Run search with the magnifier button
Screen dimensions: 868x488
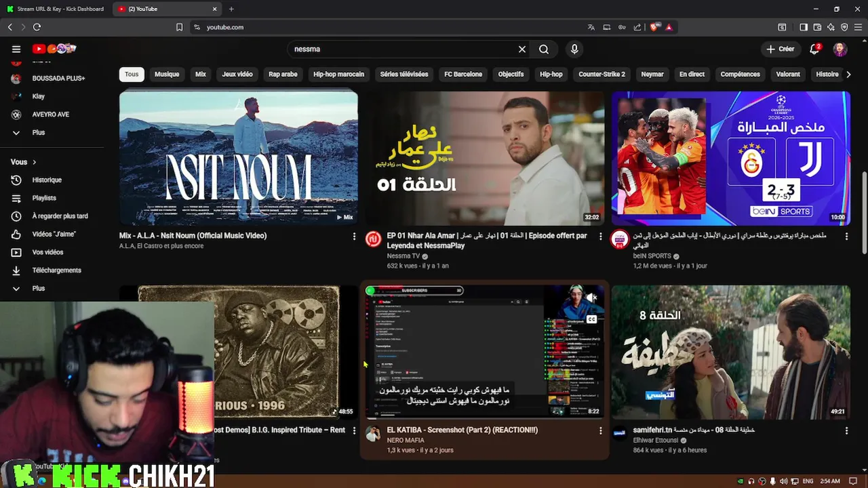(544, 49)
